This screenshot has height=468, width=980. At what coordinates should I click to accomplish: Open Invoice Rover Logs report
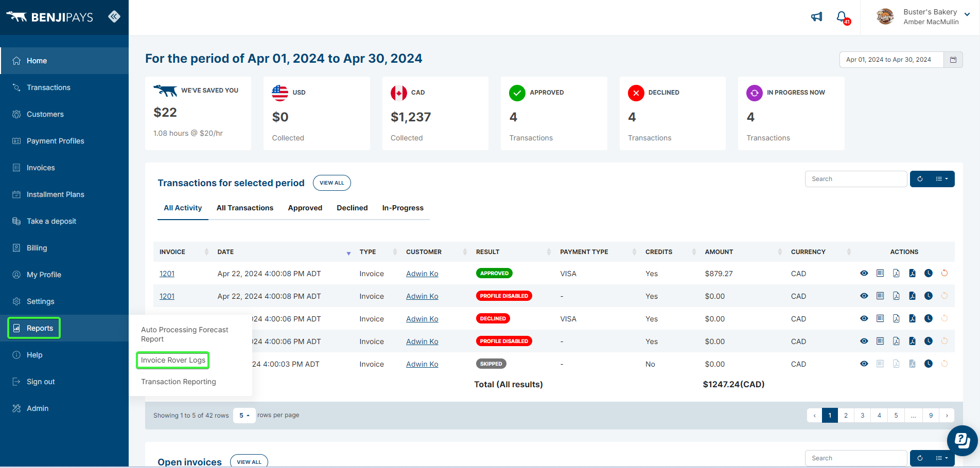click(x=173, y=360)
